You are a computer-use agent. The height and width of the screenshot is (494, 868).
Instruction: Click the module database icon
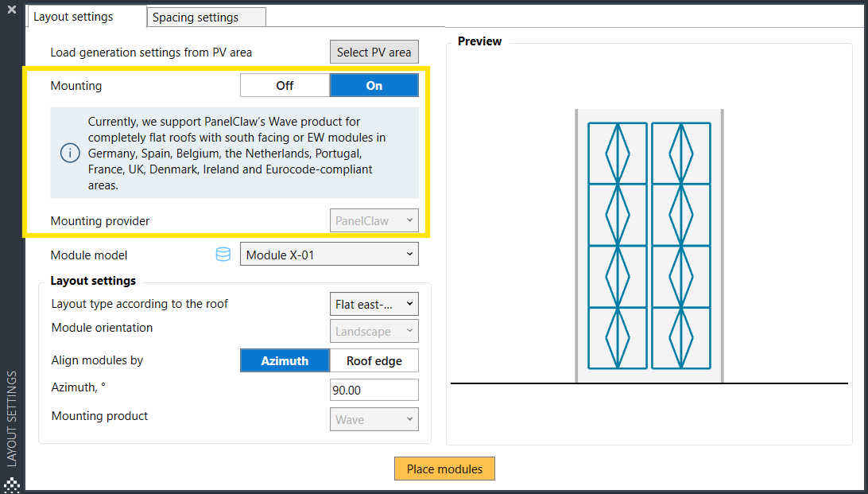pyautogui.click(x=223, y=255)
